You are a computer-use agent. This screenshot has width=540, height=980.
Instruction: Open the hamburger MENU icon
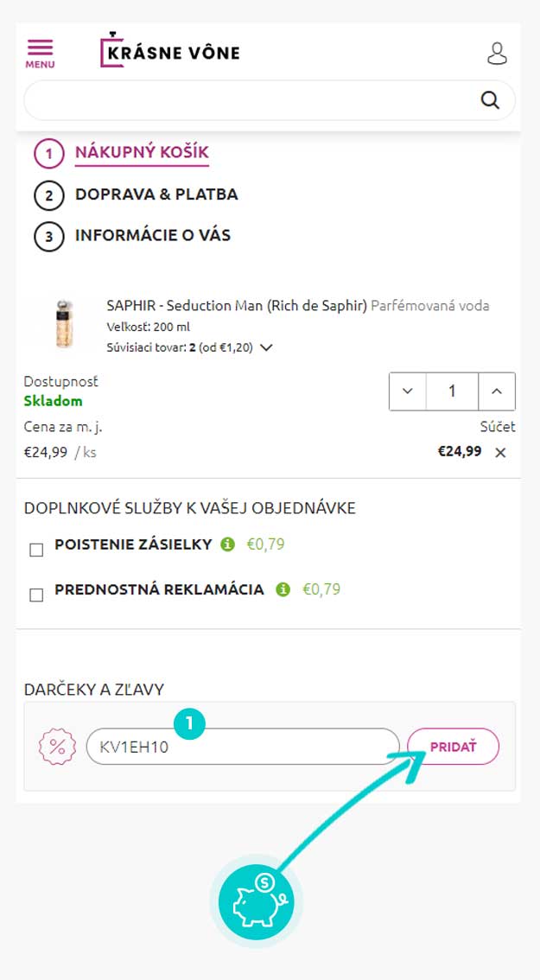[40, 52]
